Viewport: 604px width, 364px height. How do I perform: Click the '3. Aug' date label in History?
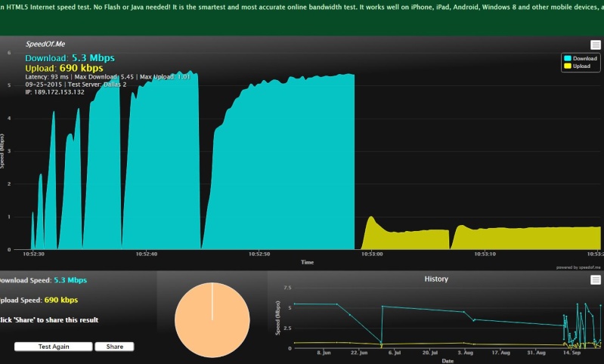466,353
